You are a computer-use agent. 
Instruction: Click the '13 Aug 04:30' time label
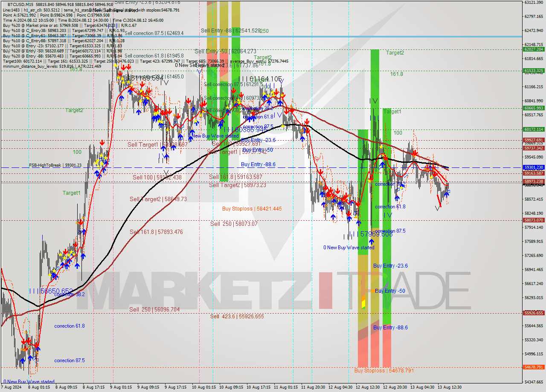pyautogui.click(x=422, y=387)
